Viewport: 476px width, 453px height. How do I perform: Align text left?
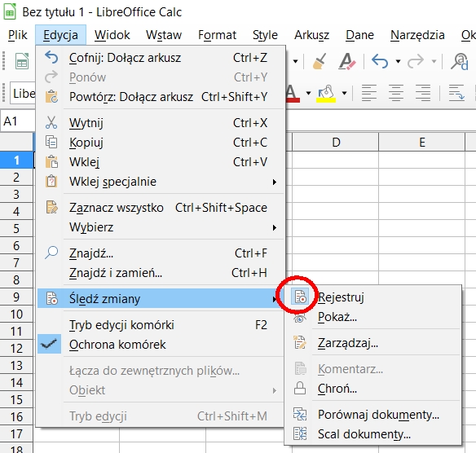coord(369,93)
